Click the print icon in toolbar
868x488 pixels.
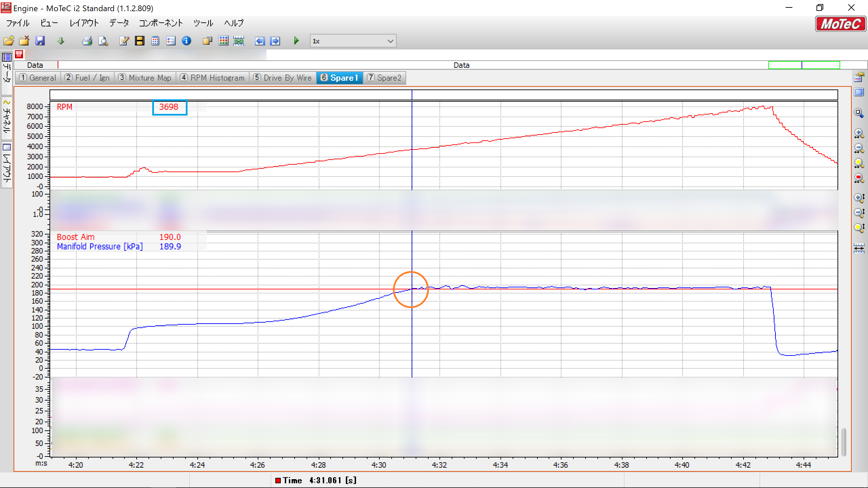coord(87,41)
